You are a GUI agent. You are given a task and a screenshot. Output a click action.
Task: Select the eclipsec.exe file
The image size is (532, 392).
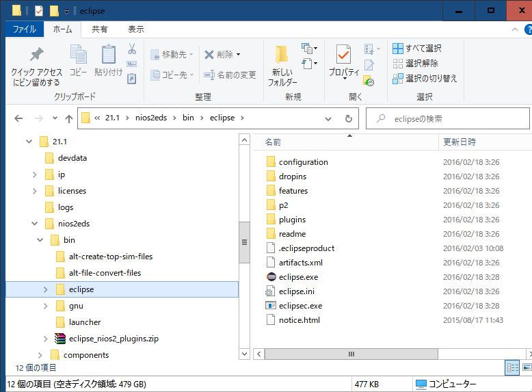[294, 306]
